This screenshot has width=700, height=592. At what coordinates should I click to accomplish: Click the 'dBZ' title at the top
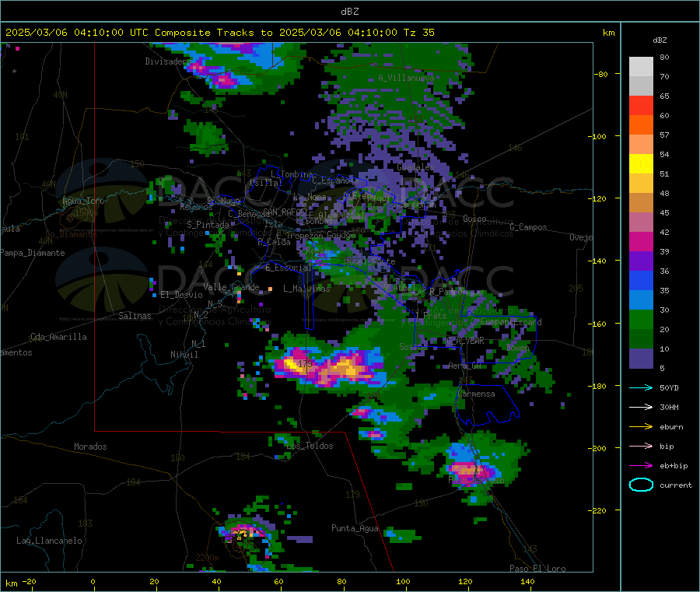349,12
